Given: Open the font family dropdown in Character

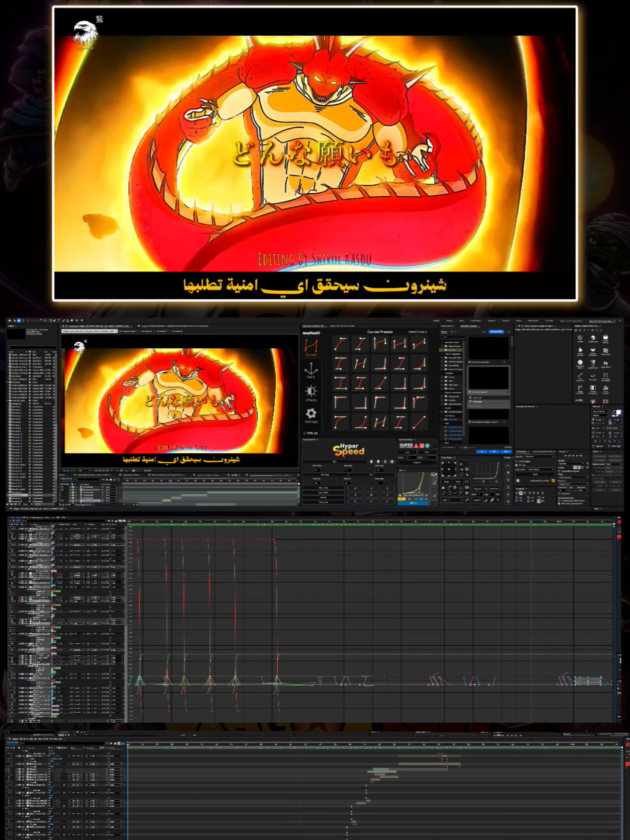Looking at the screenshot, I should [x=601, y=412].
